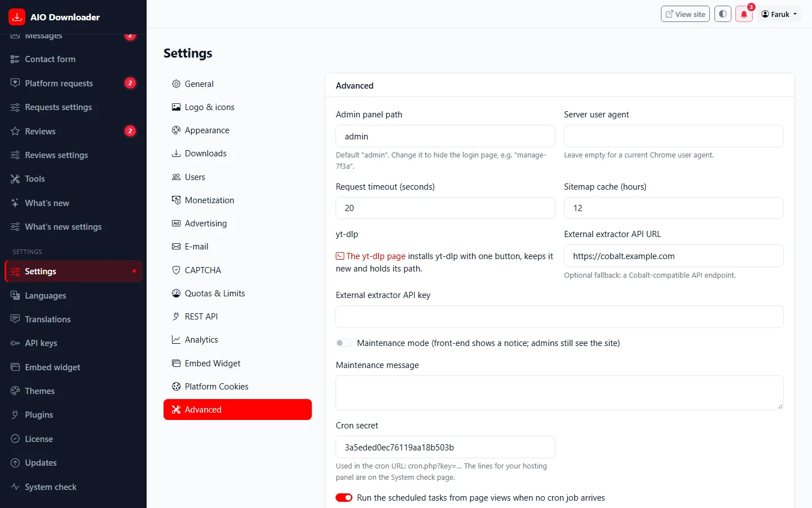
Task: Click the Languages icon in sidebar
Action: click(x=15, y=295)
